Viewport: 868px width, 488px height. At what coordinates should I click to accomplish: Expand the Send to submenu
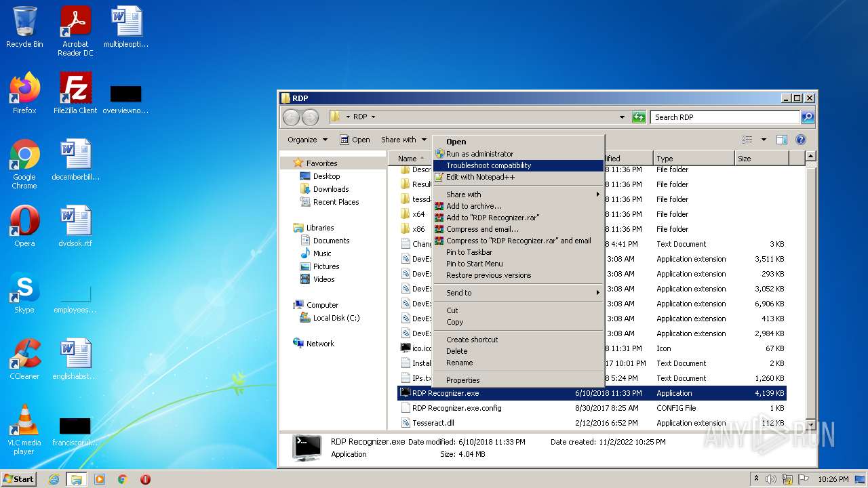pos(518,293)
